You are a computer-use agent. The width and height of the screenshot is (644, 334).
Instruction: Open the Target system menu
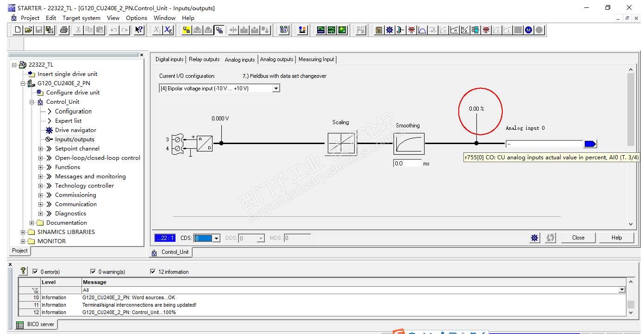tap(81, 18)
